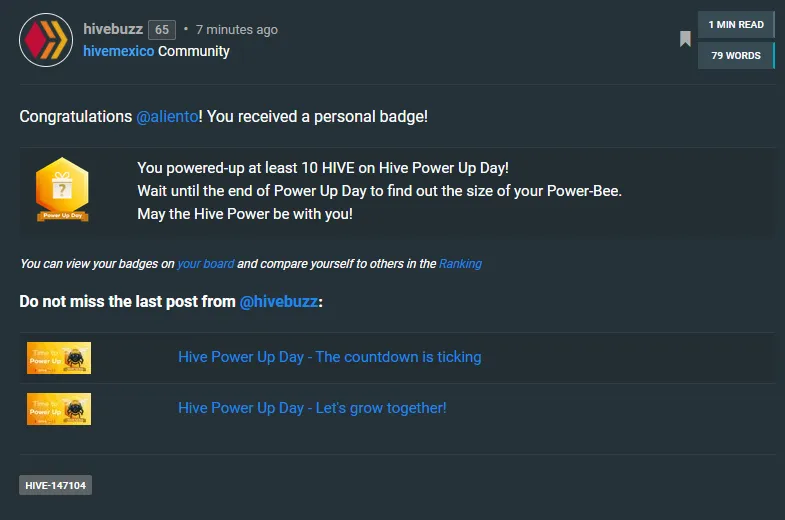The image size is (785, 520).
Task: Open the Let's grow together post link
Action: coord(312,408)
